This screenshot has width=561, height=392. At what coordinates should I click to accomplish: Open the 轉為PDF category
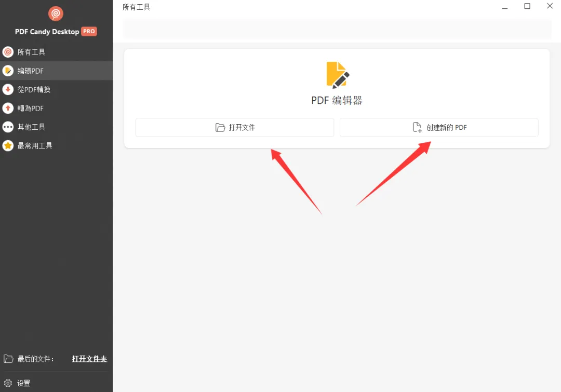pos(56,108)
